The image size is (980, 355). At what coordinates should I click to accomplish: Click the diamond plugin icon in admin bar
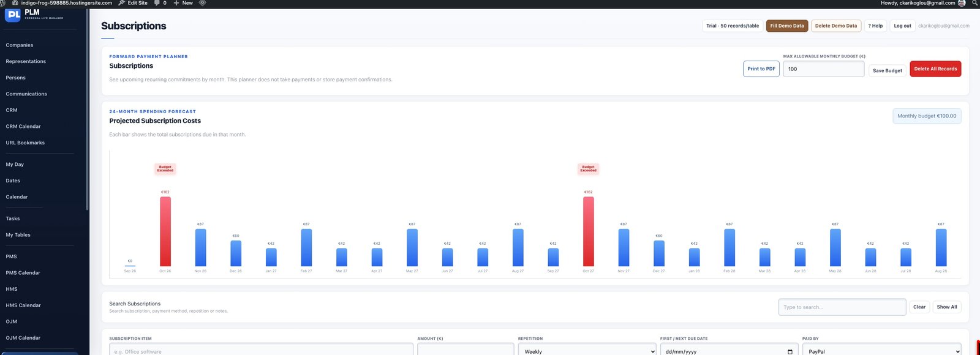tap(203, 3)
